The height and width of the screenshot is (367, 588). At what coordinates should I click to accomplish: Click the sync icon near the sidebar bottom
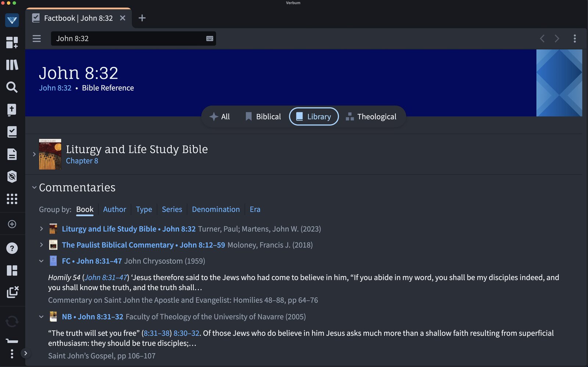coord(12,321)
